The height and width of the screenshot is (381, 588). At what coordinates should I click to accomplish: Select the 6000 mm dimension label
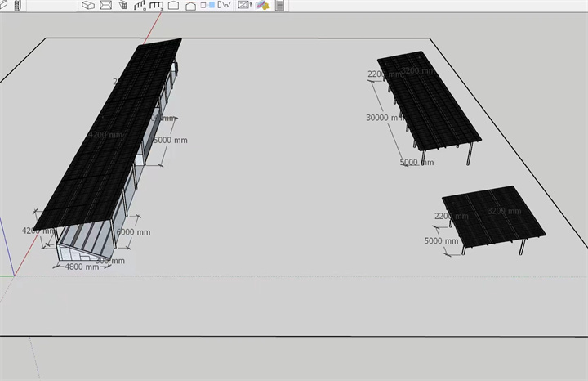(x=133, y=232)
